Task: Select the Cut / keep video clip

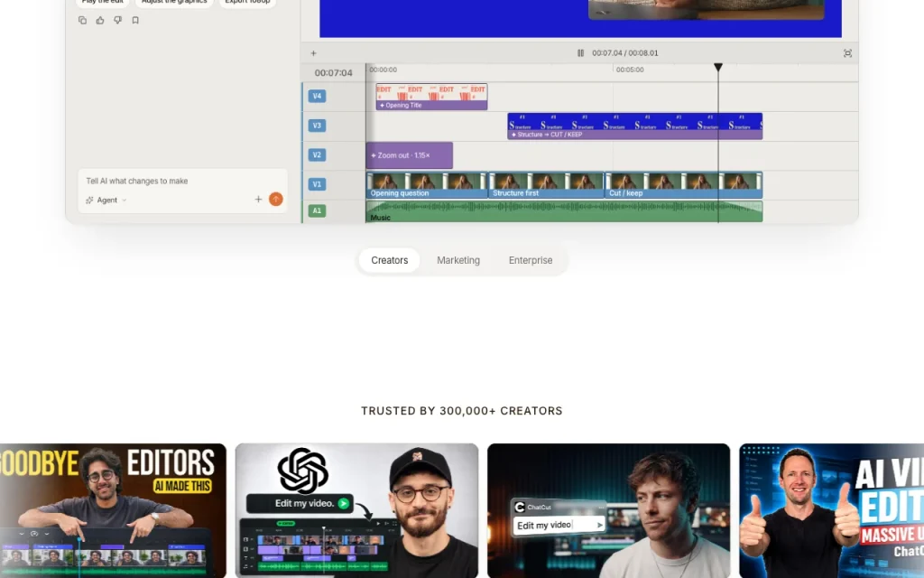Action: tap(684, 184)
